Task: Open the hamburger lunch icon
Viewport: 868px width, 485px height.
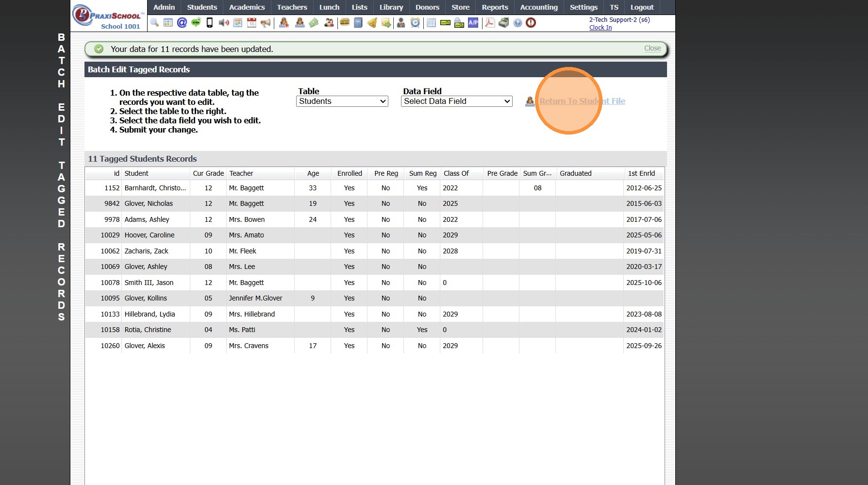Action: tap(345, 23)
